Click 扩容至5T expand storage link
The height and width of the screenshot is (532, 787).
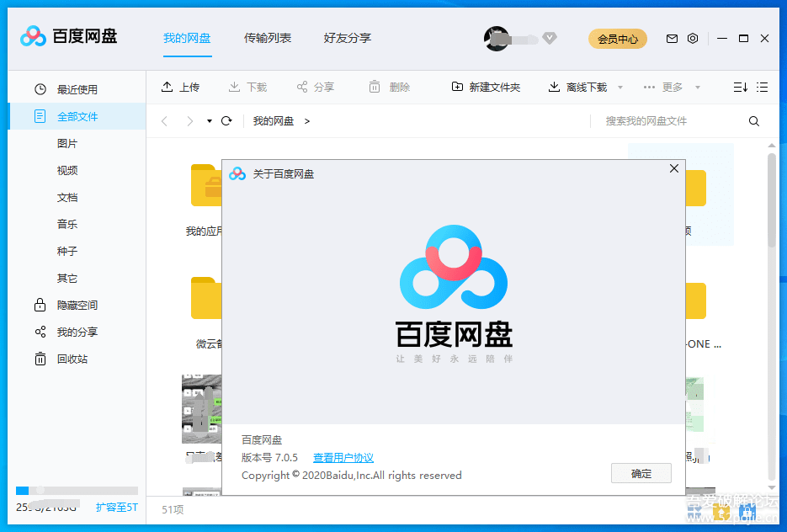[116, 508]
